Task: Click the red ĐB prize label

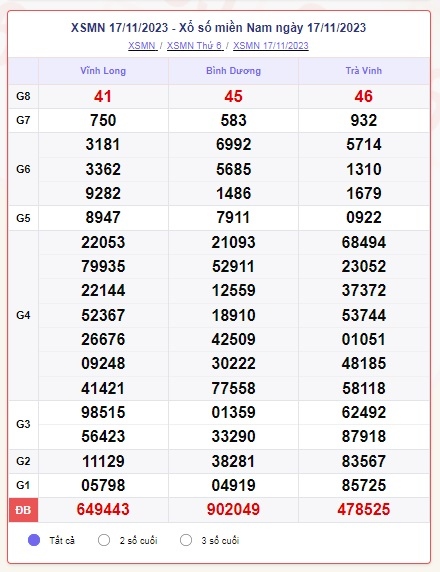Action: (23, 510)
